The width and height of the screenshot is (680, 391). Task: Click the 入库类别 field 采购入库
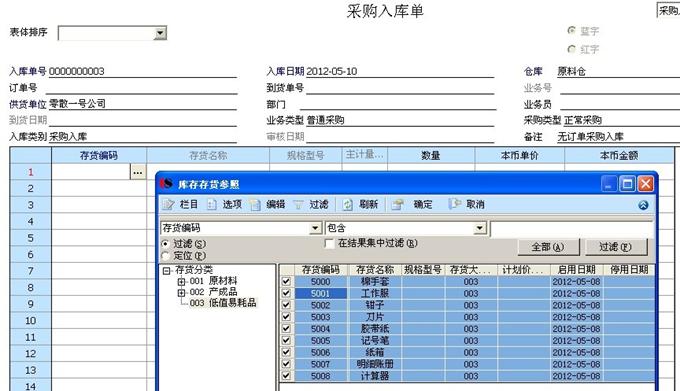[x=143, y=137]
